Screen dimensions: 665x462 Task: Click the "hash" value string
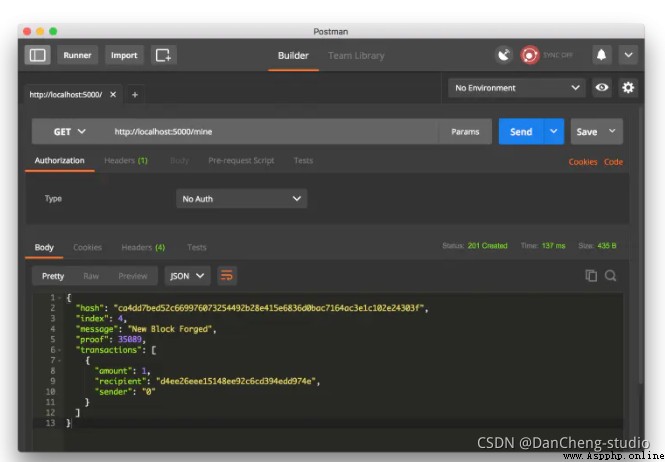pos(269,308)
